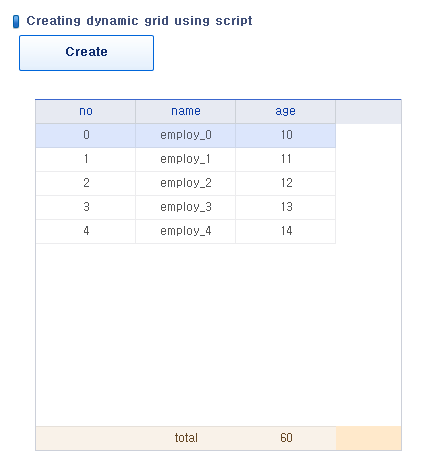Click the 'total' summary cell
Screen dimensions: 421x471
click(185, 438)
